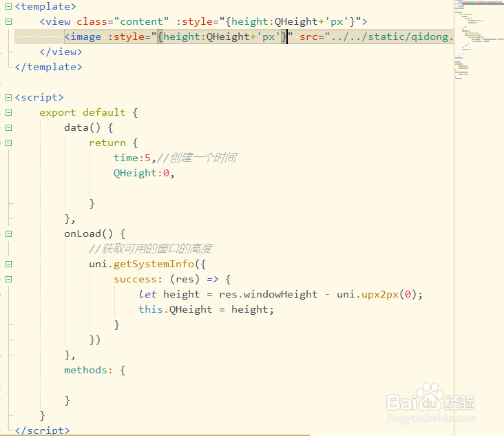Click the closing </script> tag
This screenshot has width=504, height=436.
(x=42, y=430)
